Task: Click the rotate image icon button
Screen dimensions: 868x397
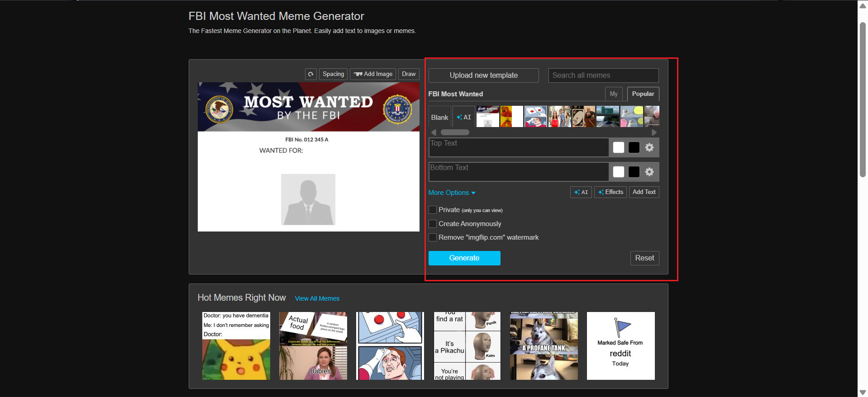Action: pyautogui.click(x=310, y=74)
